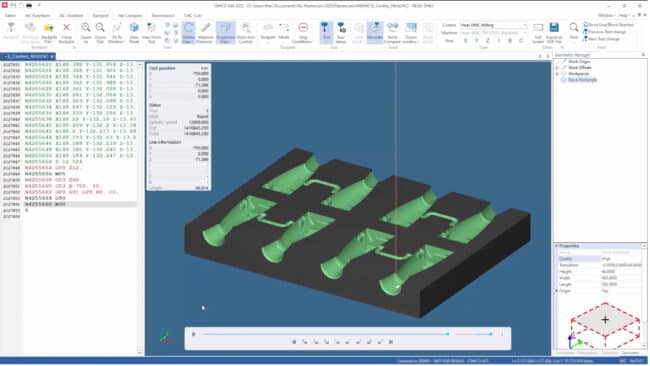The image size is (650, 366).
Task: Click the Export as DXF File icon
Action: 554,32
